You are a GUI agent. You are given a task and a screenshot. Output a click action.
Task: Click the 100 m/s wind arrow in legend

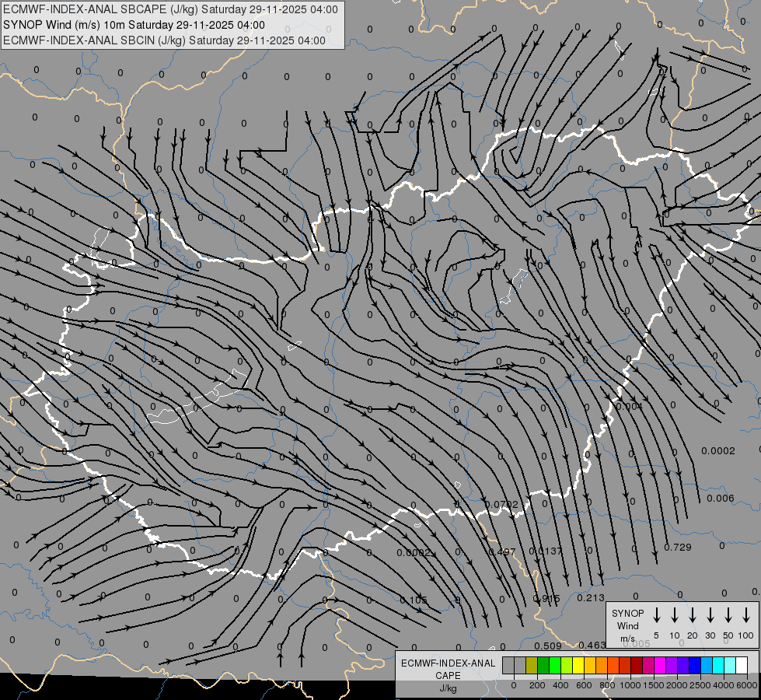point(746,615)
